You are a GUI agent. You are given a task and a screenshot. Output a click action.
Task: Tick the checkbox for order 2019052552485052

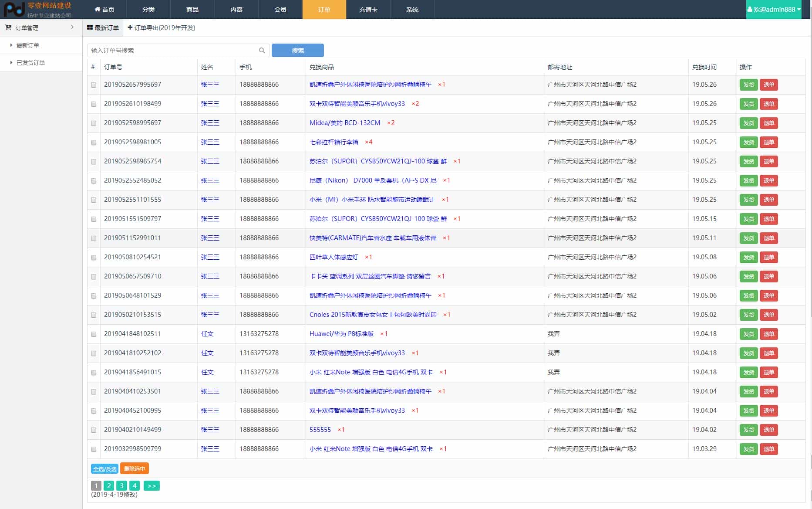94,181
